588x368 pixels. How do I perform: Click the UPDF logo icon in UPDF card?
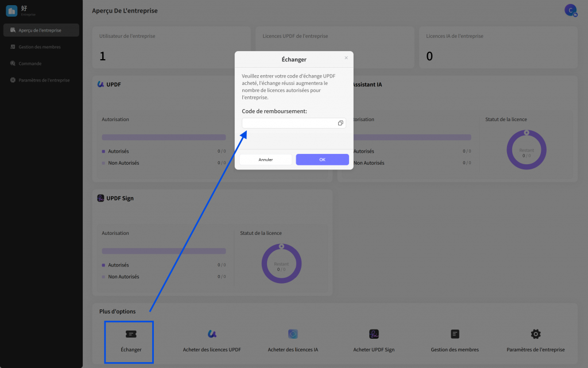click(100, 84)
